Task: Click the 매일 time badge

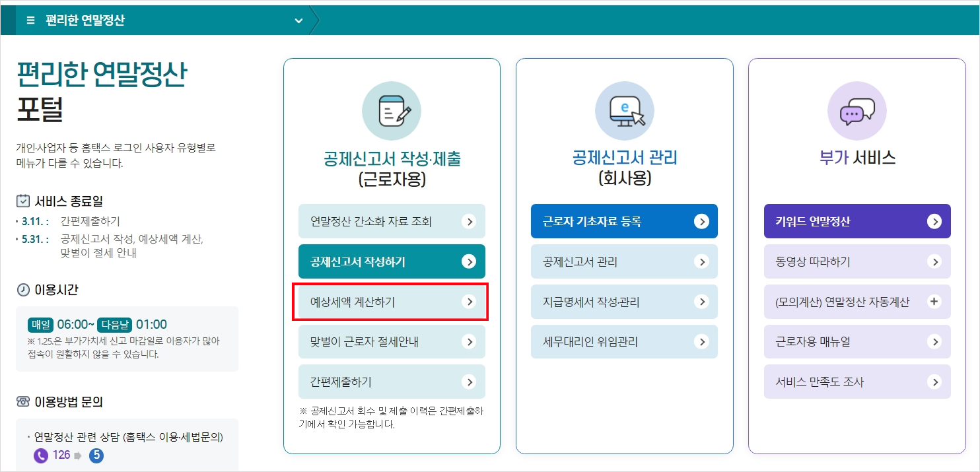Action: [x=41, y=324]
